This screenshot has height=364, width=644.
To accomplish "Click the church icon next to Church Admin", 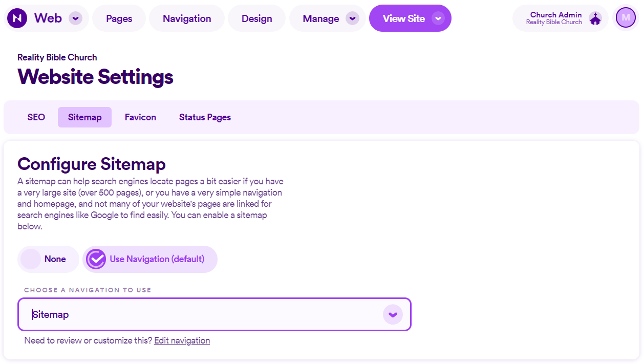I will pyautogui.click(x=595, y=17).
